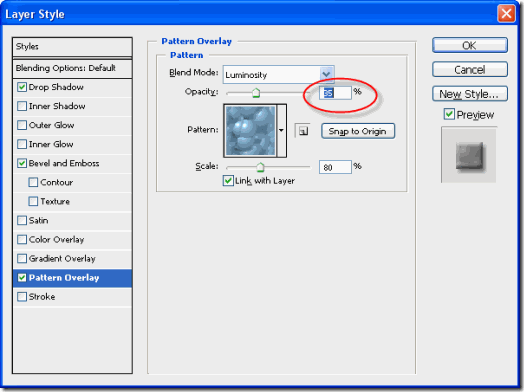524x392 pixels.
Task: Enable the Satin checkbox
Action: 22,221
